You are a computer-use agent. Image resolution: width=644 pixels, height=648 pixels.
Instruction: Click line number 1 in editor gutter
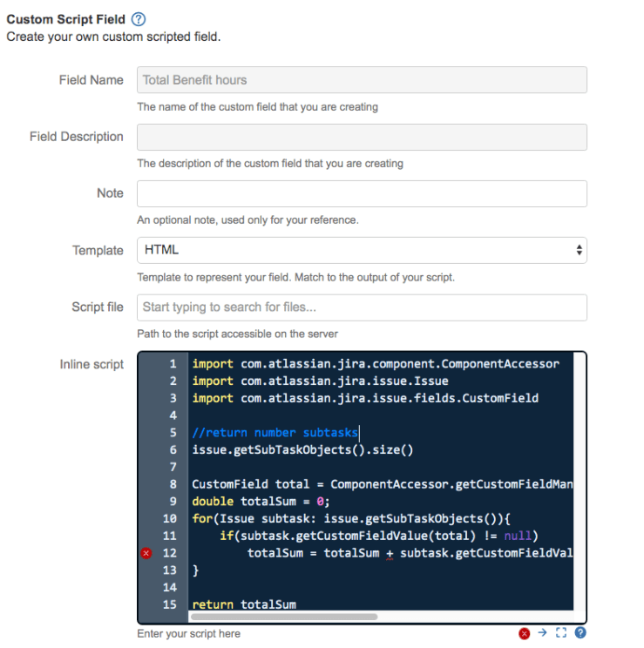(173, 364)
